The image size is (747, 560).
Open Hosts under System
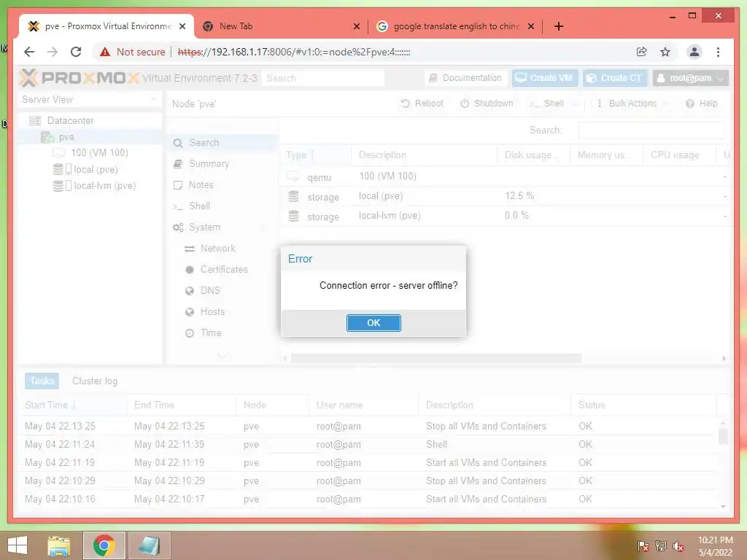[222, 312]
